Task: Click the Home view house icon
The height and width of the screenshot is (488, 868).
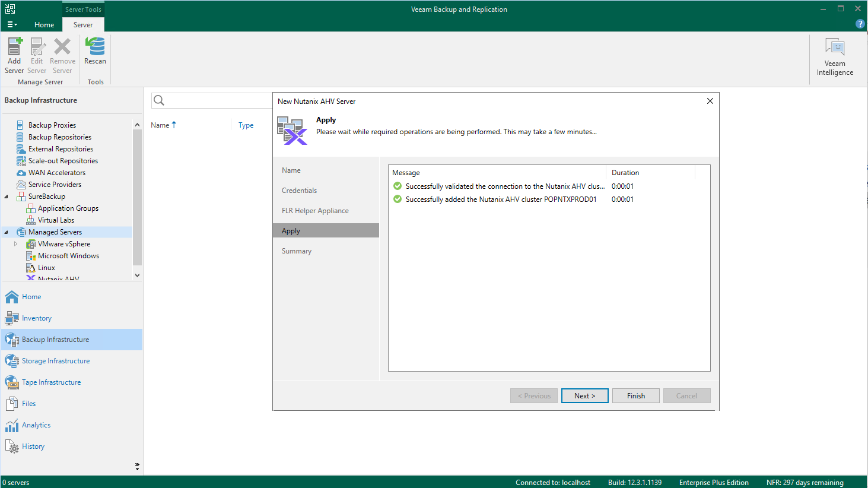Action: coord(12,297)
